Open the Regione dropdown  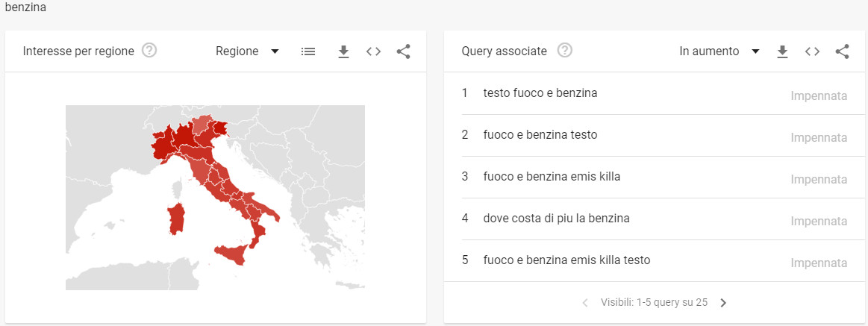click(247, 51)
